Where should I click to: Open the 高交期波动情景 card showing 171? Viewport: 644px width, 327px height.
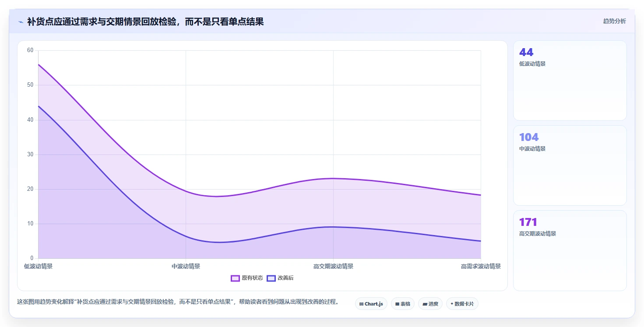[x=570, y=250]
